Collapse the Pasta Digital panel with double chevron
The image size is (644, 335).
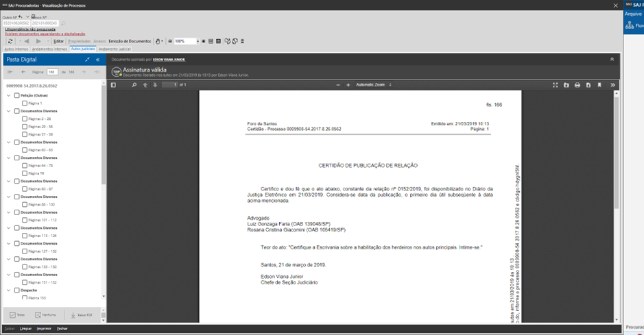click(x=97, y=60)
